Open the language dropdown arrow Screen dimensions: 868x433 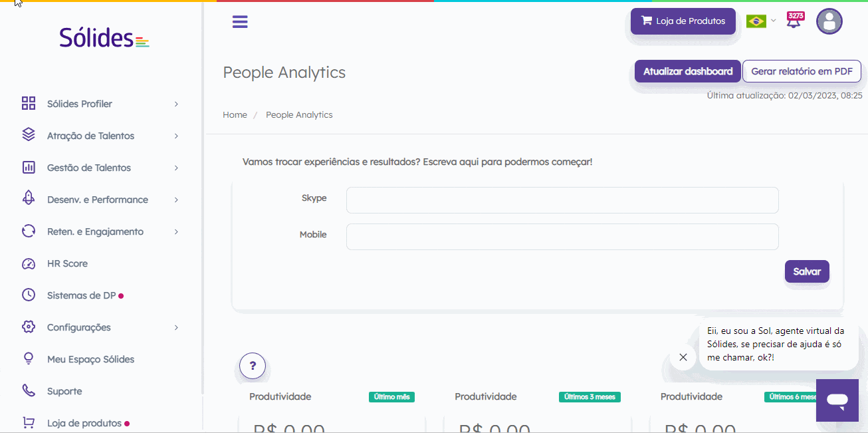click(773, 21)
